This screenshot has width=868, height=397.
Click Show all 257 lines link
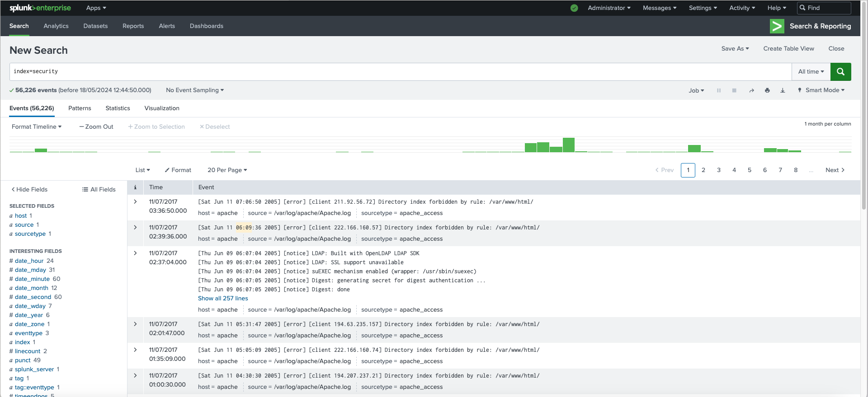point(223,298)
